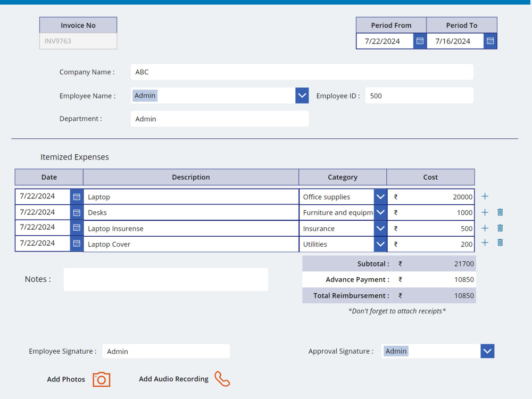
Task: Click the empty Notes text box
Action: pyautogui.click(x=166, y=279)
